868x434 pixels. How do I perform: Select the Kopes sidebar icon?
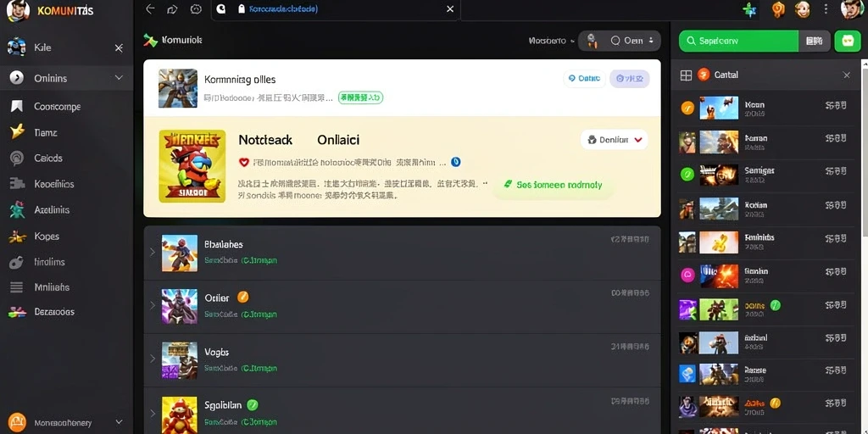(17, 236)
